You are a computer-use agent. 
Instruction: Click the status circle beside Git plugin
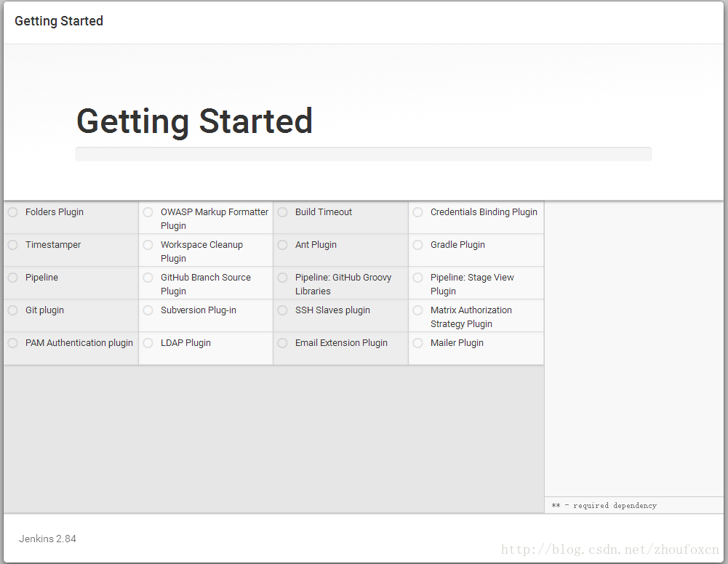pyautogui.click(x=12, y=310)
